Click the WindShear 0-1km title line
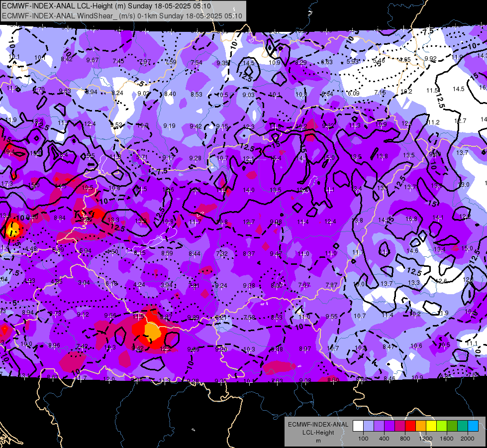 (x=122, y=16)
